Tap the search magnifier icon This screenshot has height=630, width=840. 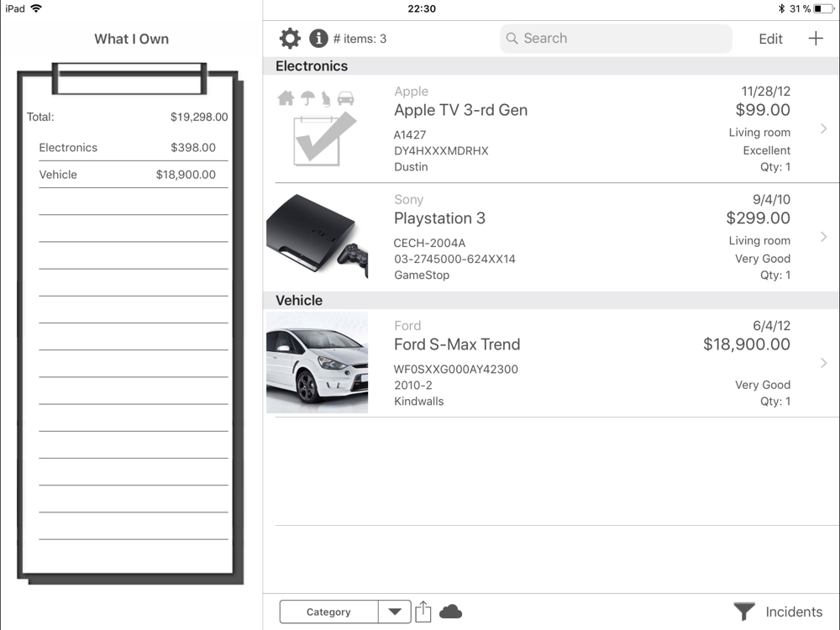click(x=512, y=39)
